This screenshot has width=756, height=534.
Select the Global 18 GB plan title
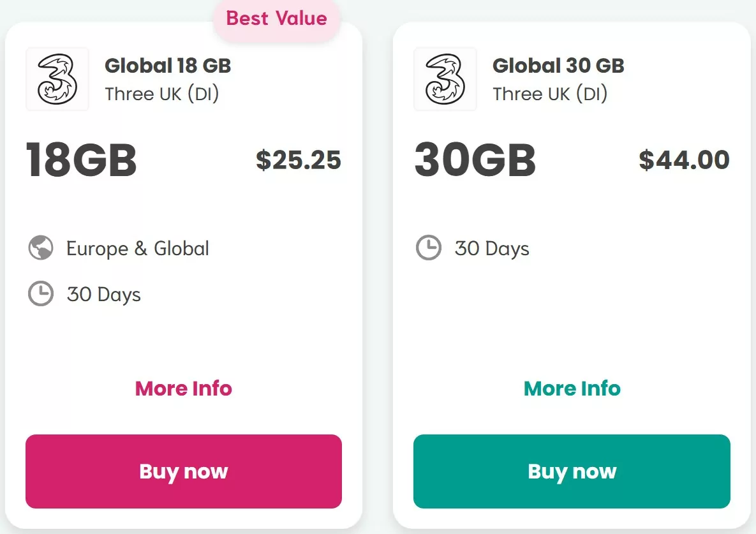click(168, 65)
